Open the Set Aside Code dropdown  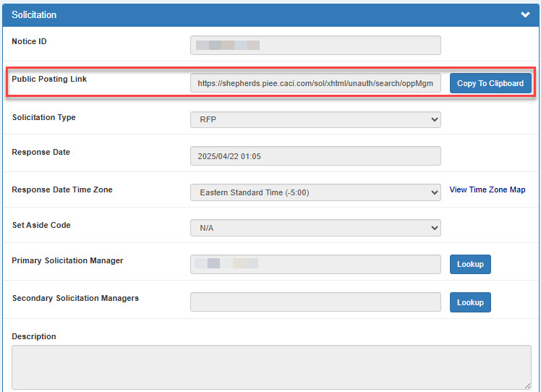tap(315, 228)
